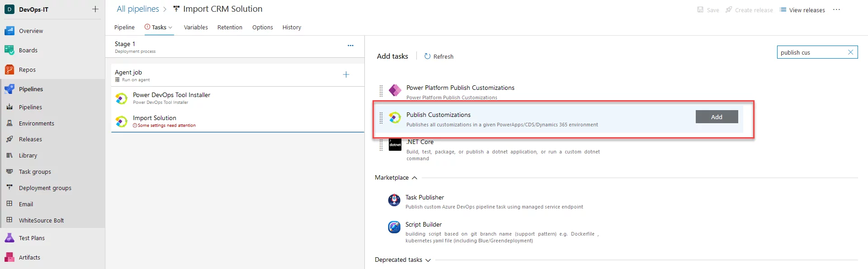Screen dimensions: 868x269
Task: Clear the task search box with X
Action: coord(850,52)
